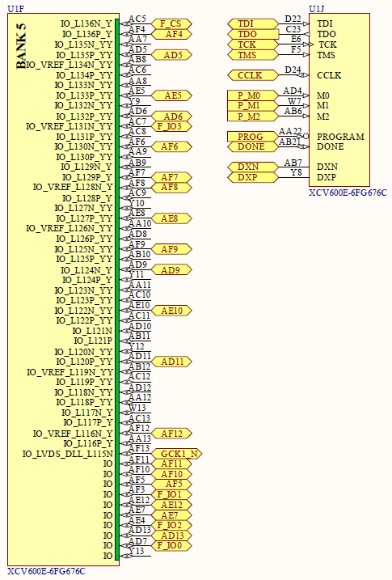Click the AD11 port symbol
The width and height of the screenshot is (392, 580).
pos(171,362)
